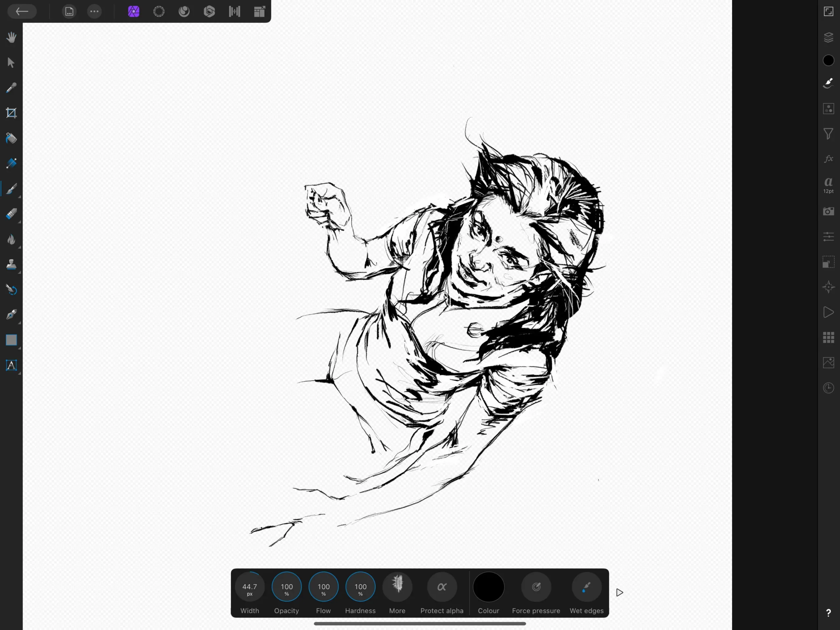Viewport: 840px width, 630px height.
Task: Open the Layers panel
Action: (x=828, y=36)
